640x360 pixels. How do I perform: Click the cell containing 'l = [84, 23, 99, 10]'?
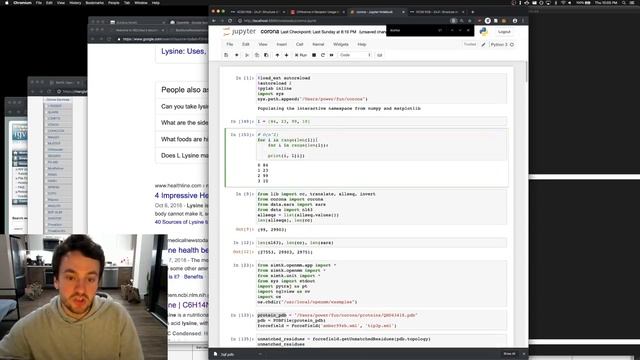pos(382,122)
